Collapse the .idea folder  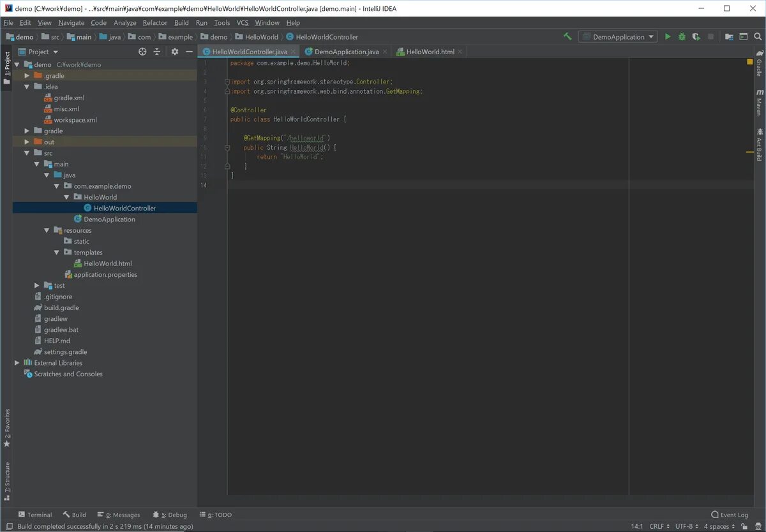pyautogui.click(x=27, y=87)
